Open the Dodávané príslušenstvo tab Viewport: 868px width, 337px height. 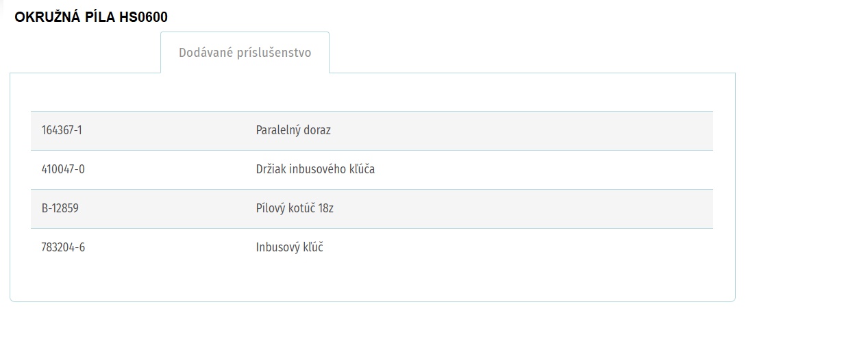coord(245,53)
